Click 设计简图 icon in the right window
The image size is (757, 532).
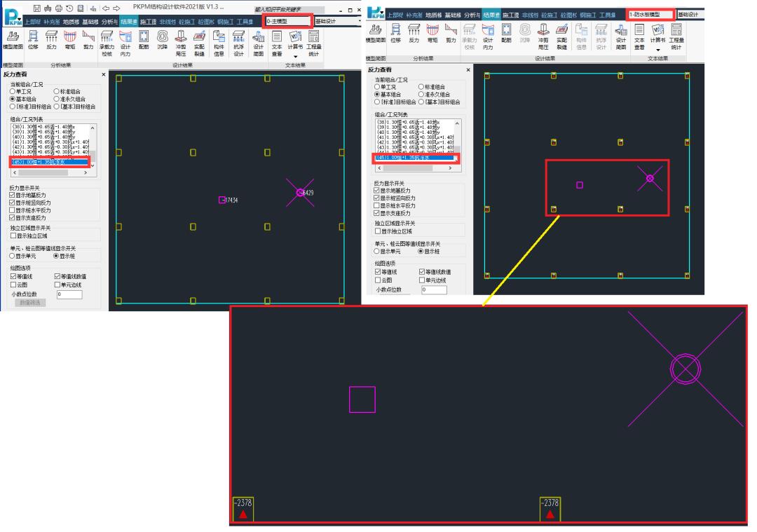click(621, 36)
